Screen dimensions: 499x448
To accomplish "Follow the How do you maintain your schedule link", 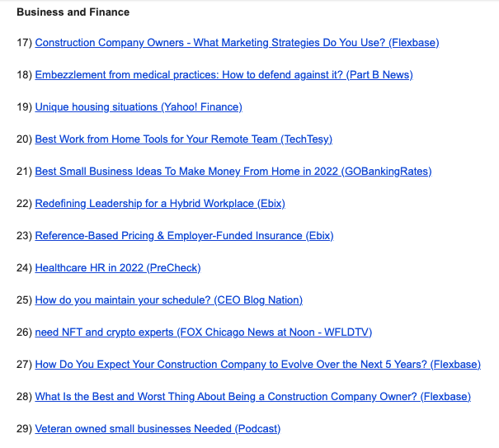I will (168, 300).
